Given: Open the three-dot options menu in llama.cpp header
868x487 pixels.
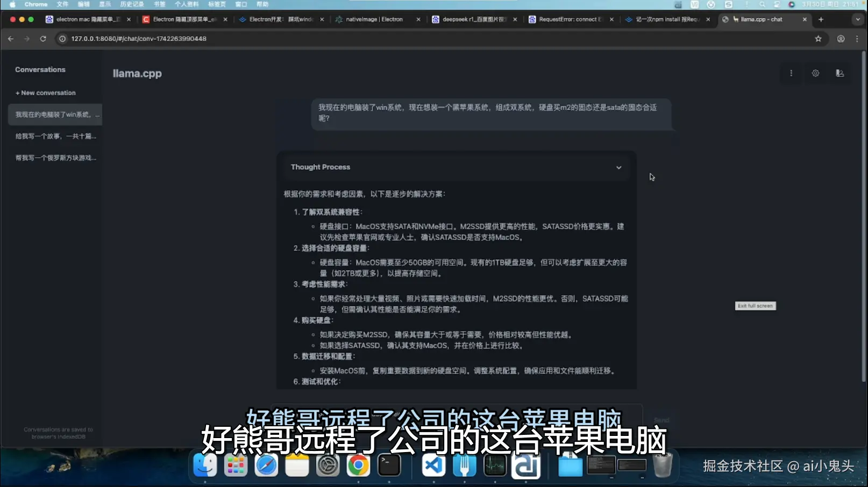Looking at the screenshot, I should (791, 73).
